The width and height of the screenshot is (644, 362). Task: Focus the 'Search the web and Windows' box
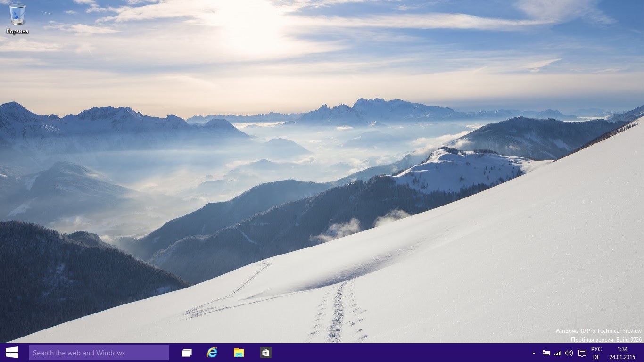99,353
